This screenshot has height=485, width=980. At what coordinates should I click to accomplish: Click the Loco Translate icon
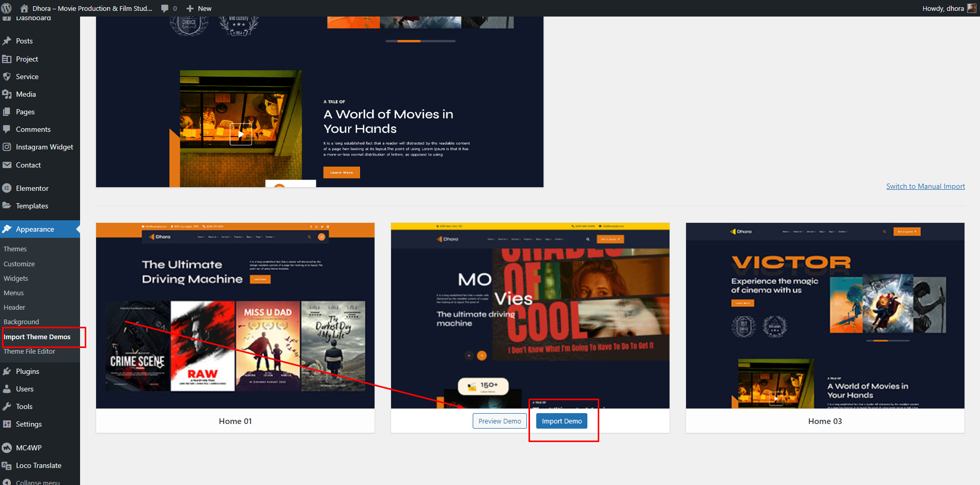7,465
